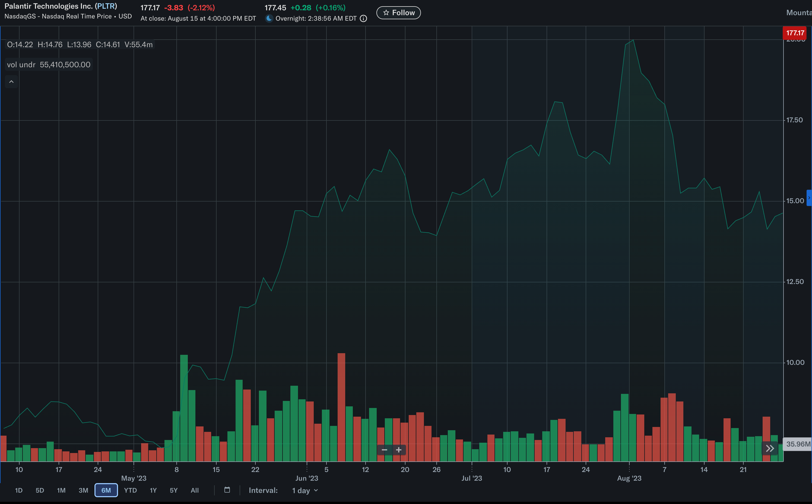Click the overnight moon icon
Image resolution: width=812 pixels, height=504 pixels.
pyautogui.click(x=269, y=18)
